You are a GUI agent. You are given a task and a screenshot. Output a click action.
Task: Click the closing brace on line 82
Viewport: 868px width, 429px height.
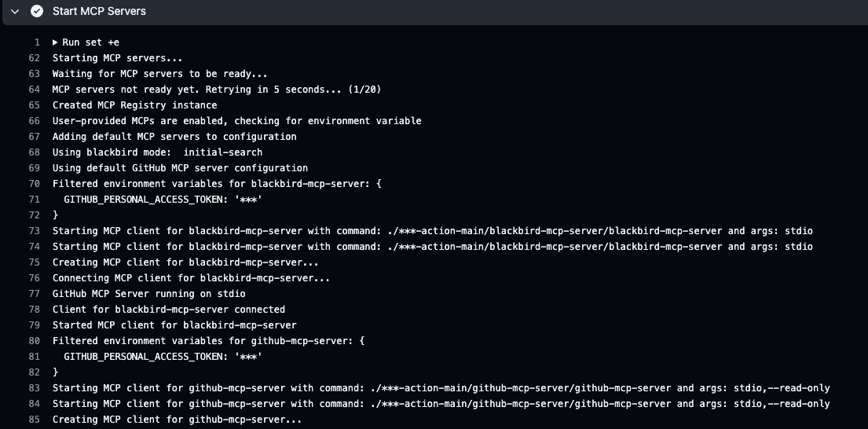point(55,372)
